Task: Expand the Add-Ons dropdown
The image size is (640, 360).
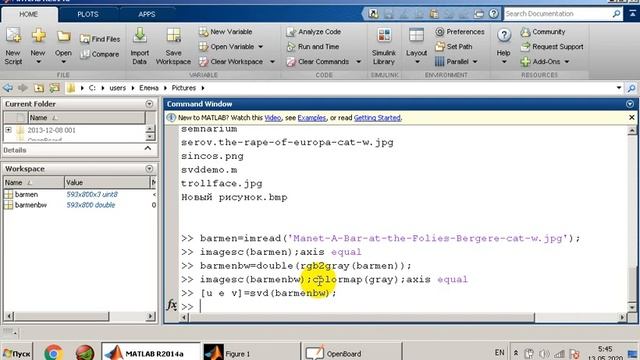Action: coord(567,62)
